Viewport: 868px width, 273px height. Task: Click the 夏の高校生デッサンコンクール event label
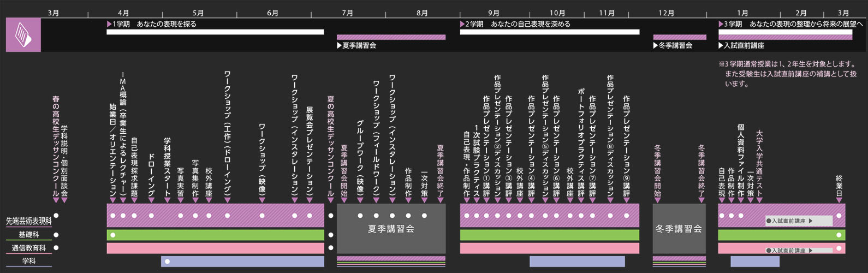pos(330,146)
